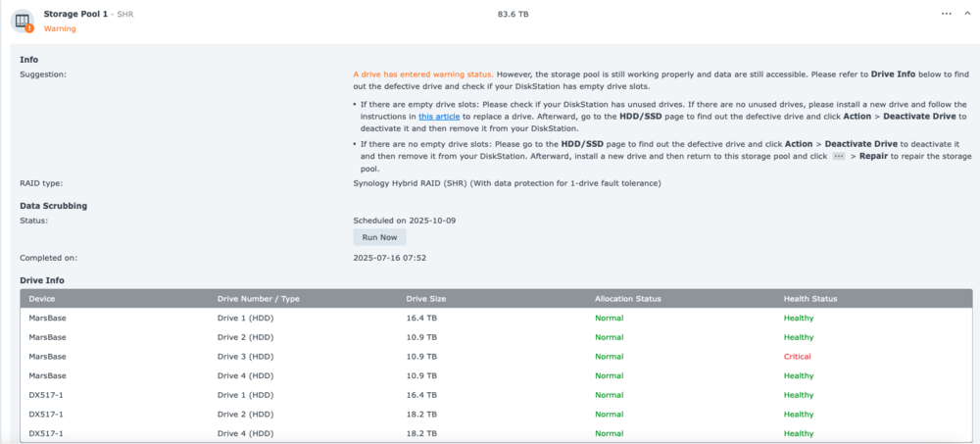Click the 18.2 TB size of DX517-1 Drive 2
This screenshot has height=444, width=980.
421,414
